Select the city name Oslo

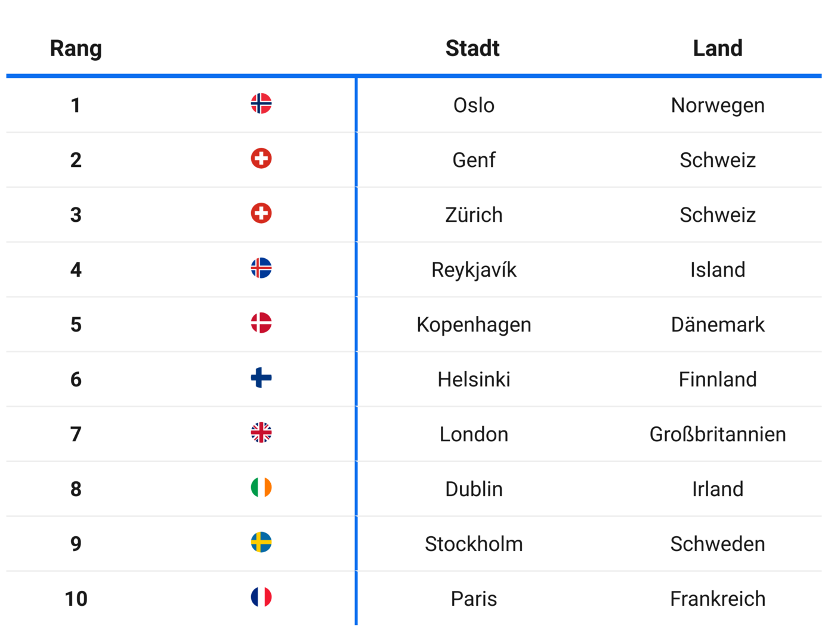pos(474,106)
